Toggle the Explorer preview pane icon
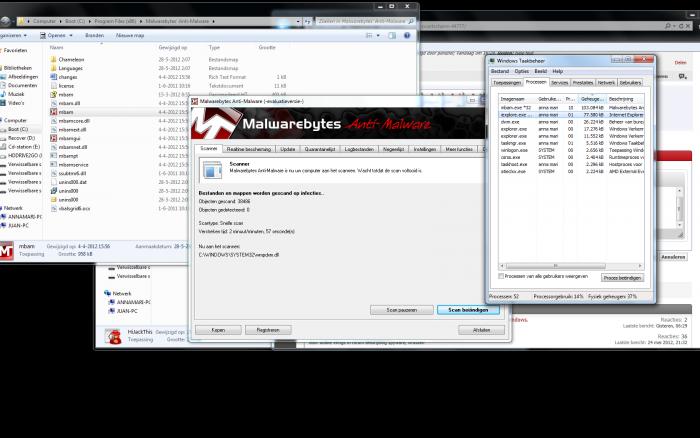Image resolution: width=700 pixels, height=438 pixels. pyautogui.click(x=392, y=35)
